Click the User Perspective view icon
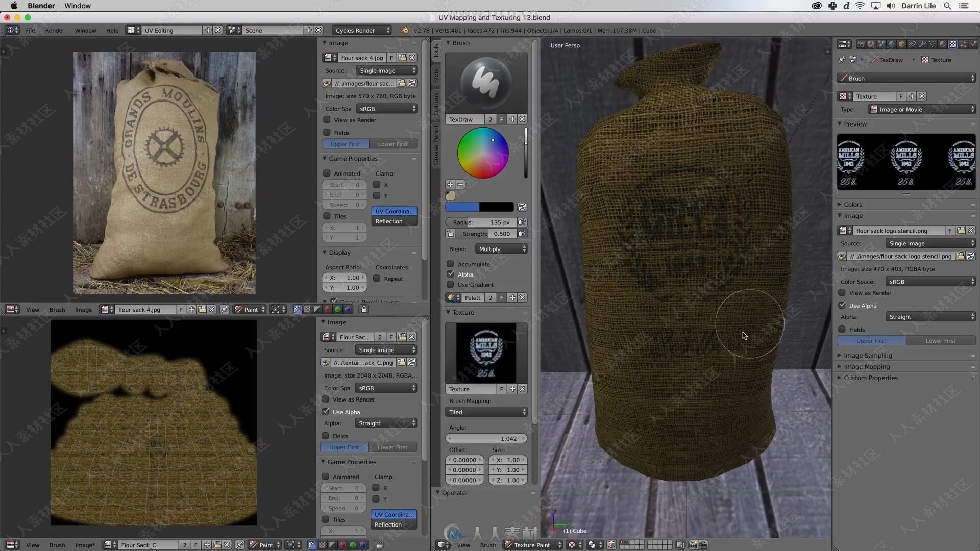980x551 pixels. click(x=565, y=45)
